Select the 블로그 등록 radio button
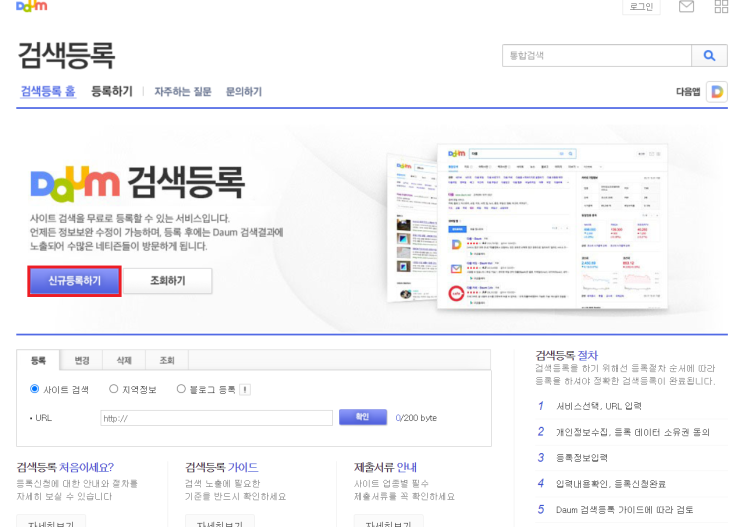Screen dimensions: 743x527 click(x=181, y=389)
